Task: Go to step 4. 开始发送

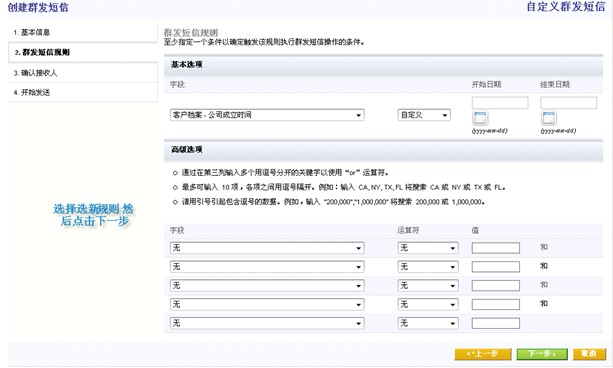Action: click(x=82, y=93)
